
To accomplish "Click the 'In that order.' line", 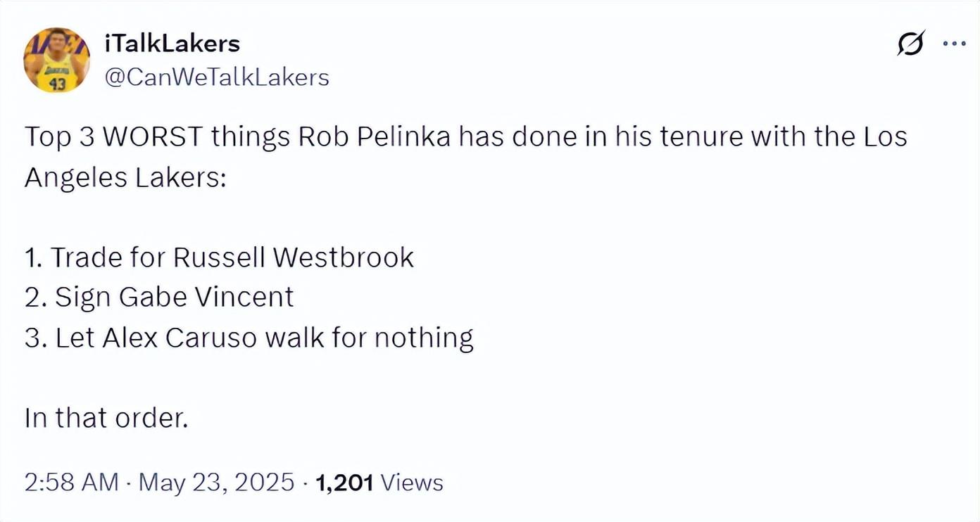I will click(106, 419).
